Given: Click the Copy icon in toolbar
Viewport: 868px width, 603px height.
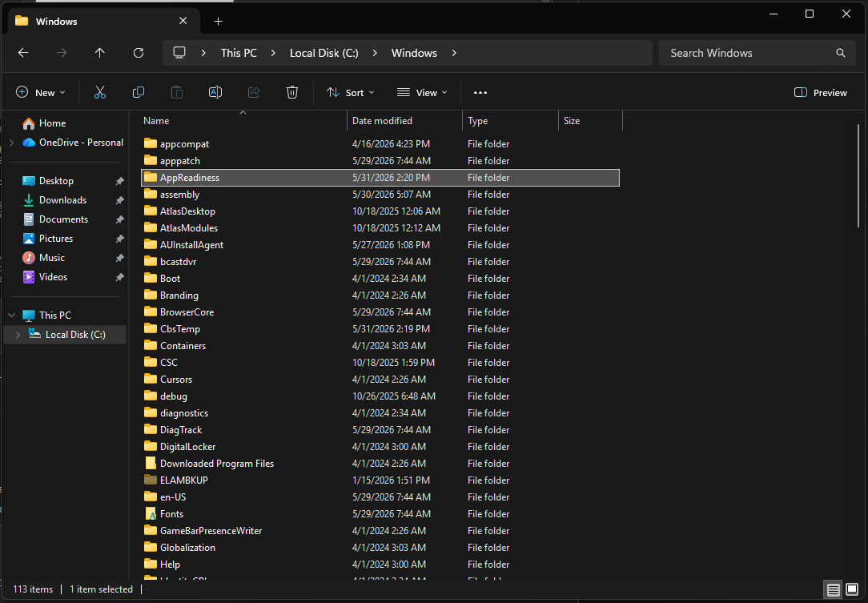Looking at the screenshot, I should pos(139,92).
